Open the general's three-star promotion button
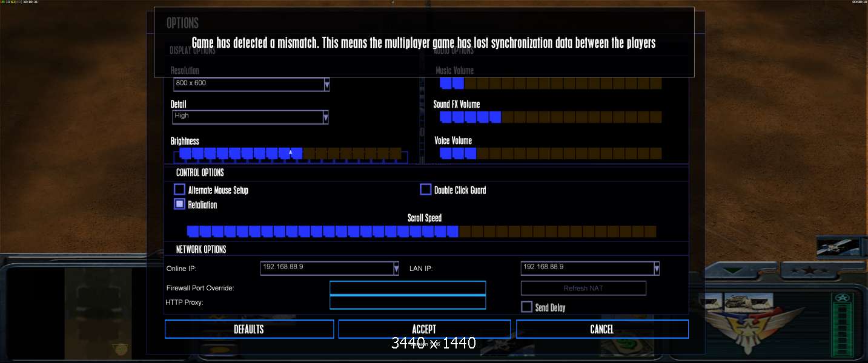Image resolution: width=868 pixels, height=363 pixels. [808, 270]
